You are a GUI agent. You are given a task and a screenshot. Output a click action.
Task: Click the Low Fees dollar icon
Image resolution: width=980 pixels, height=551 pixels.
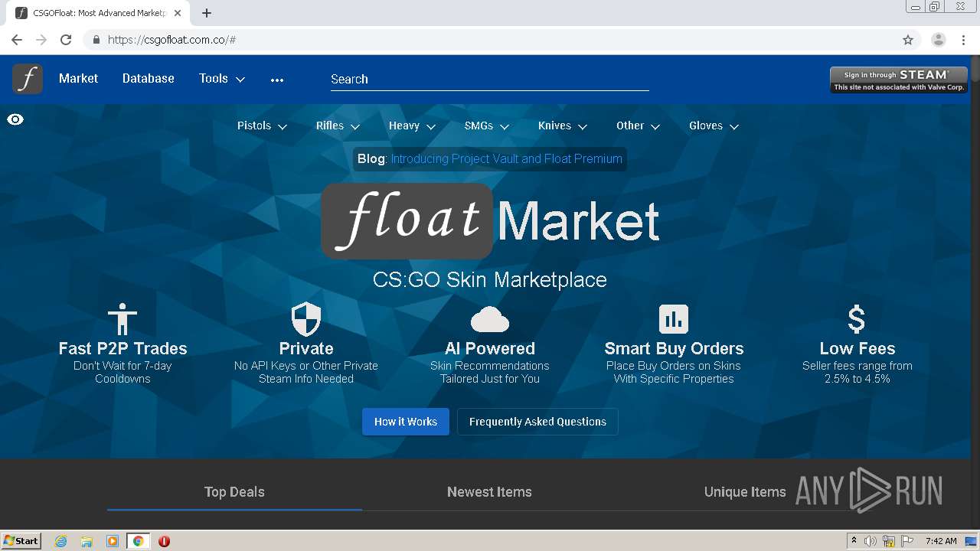[857, 319]
